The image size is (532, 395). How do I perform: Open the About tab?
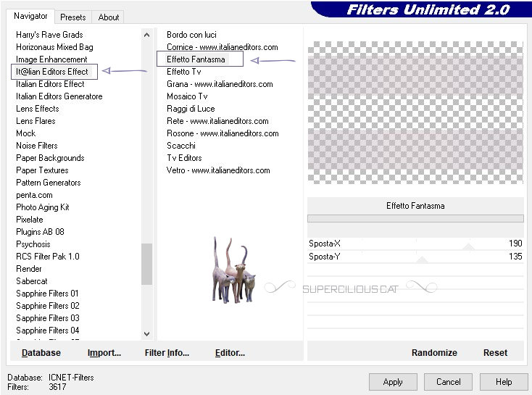point(109,17)
